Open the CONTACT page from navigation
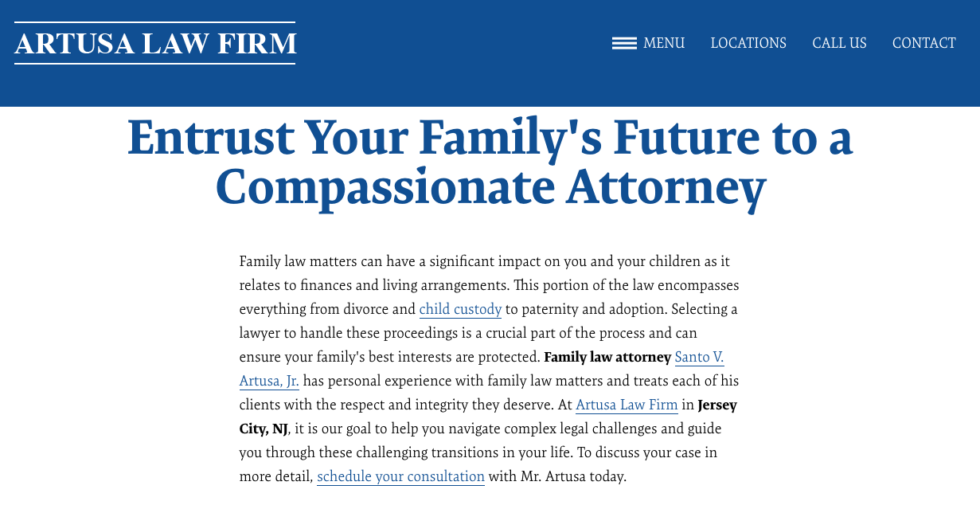980x509 pixels. pyautogui.click(x=923, y=43)
